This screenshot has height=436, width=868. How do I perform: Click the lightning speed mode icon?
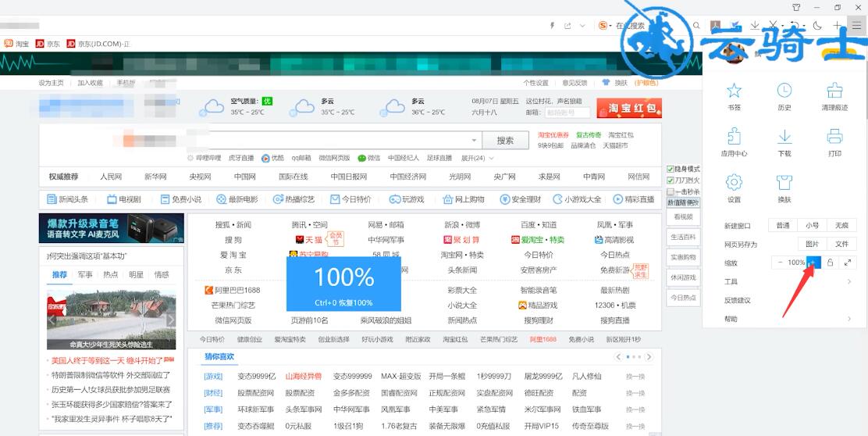(x=552, y=26)
